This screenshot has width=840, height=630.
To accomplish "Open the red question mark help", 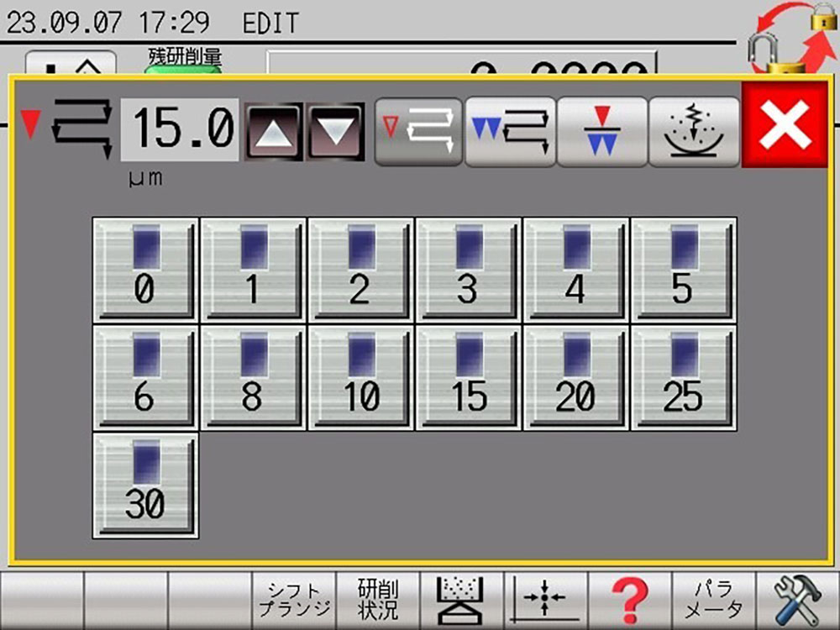I will point(629,601).
